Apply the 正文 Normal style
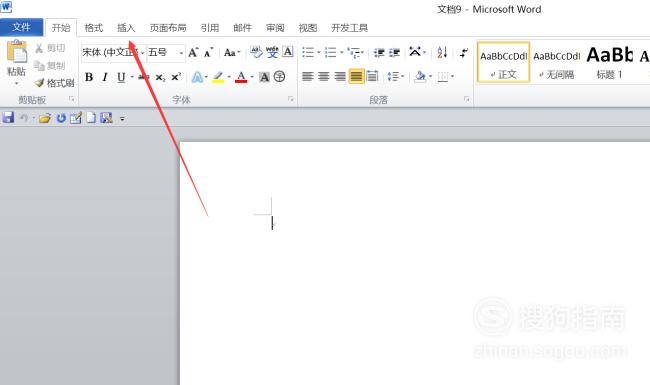Viewport: 650px width, 385px height. pyautogui.click(x=503, y=62)
